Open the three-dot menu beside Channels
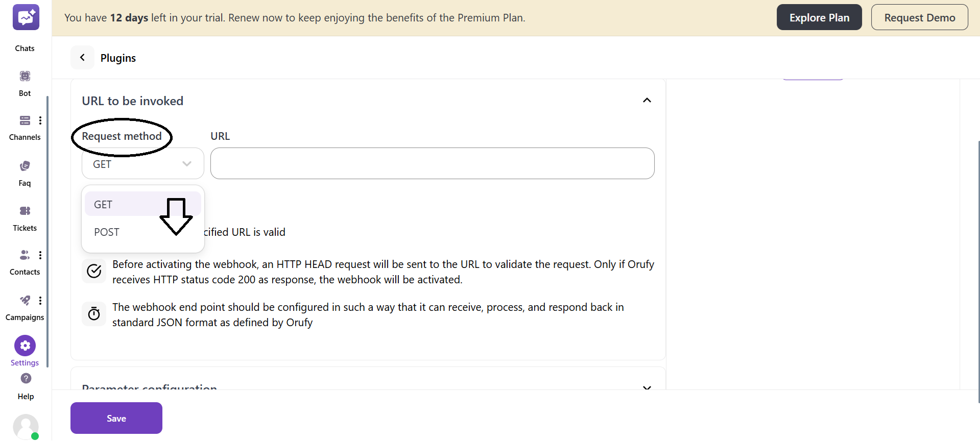This screenshot has width=980, height=441. 40,120
